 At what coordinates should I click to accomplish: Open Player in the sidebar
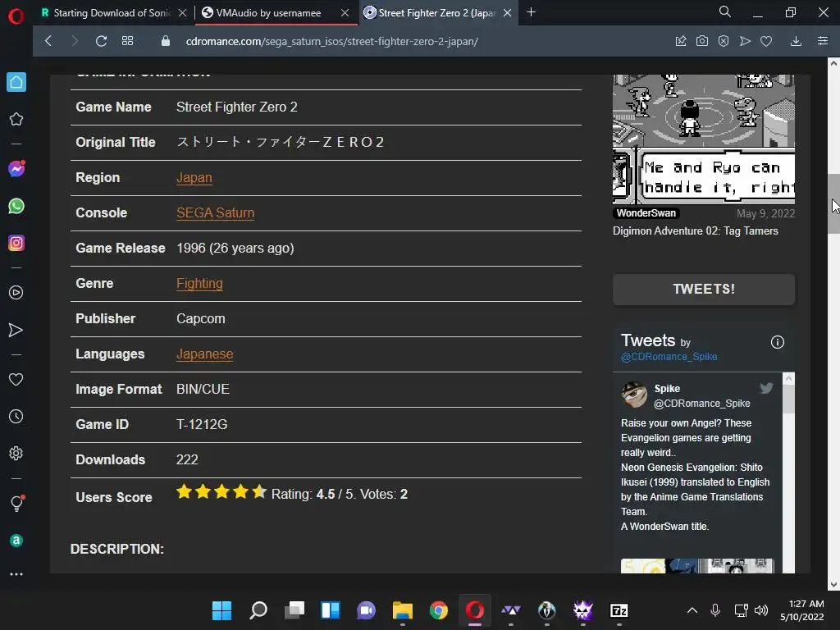click(x=16, y=293)
